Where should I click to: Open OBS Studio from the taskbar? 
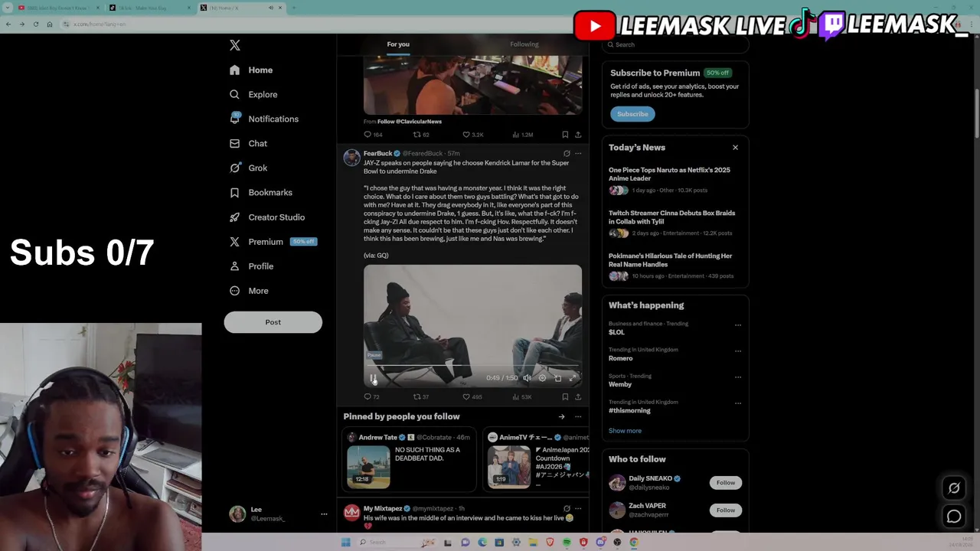617,542
